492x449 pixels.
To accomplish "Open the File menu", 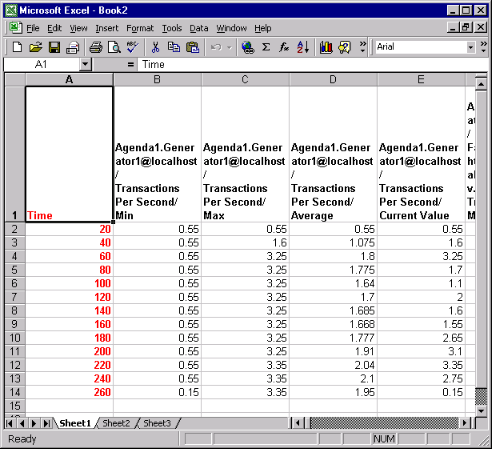I will click(33, 28).
